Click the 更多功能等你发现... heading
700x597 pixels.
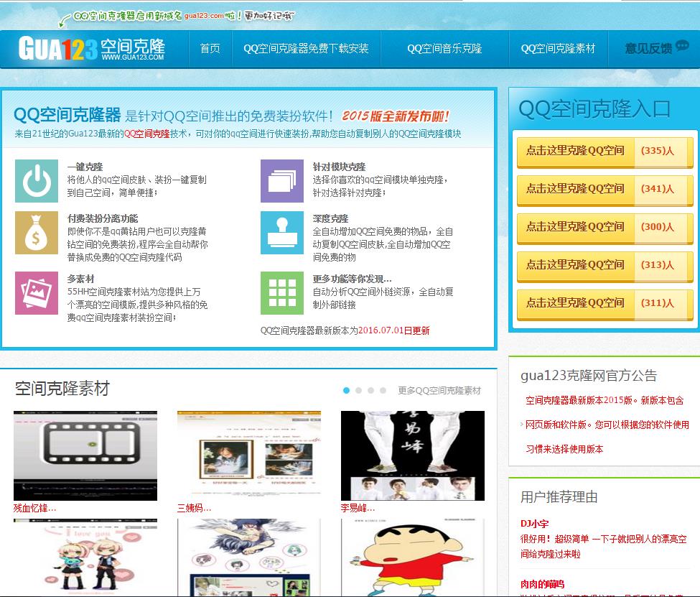353,279
